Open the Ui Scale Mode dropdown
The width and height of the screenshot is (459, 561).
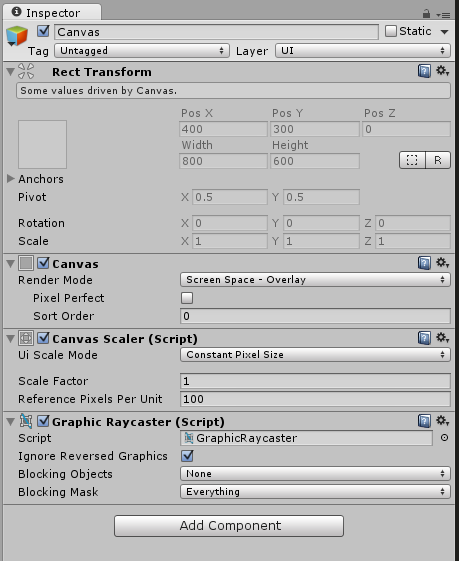[315, 355]
